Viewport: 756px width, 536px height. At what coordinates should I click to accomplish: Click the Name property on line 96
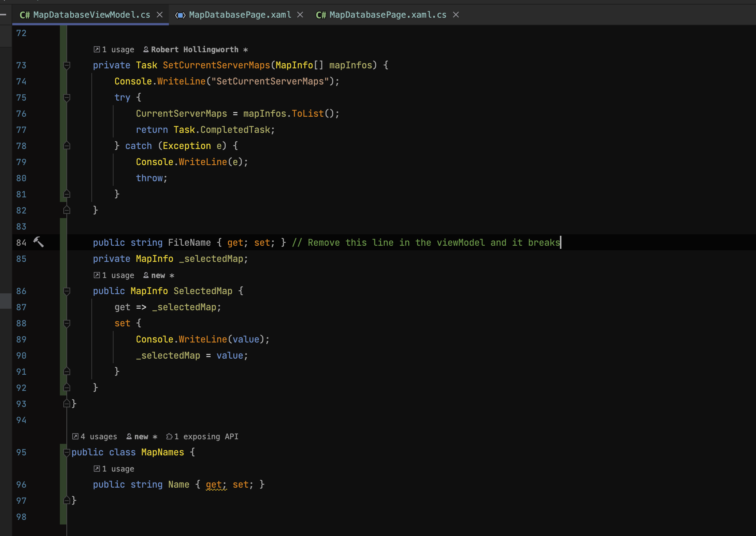179,485
